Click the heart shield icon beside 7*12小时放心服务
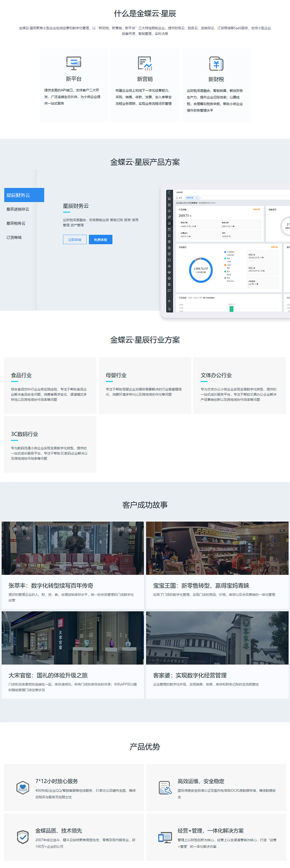The image size is (290, 868). pyautogui.click(x=23, y=788)
